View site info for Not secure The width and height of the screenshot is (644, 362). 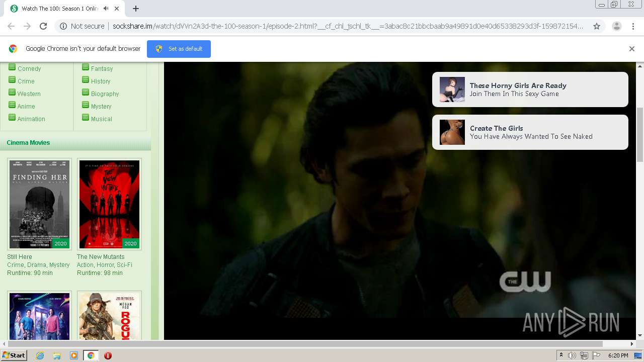coord(82,26)
